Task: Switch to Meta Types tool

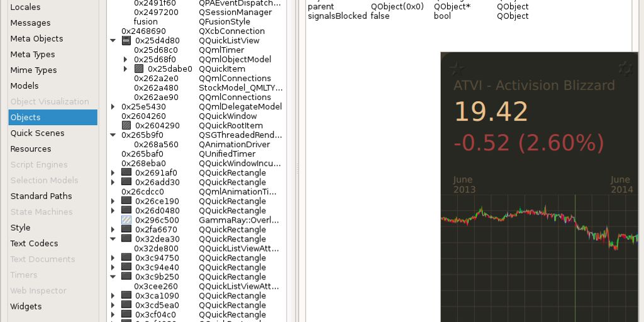Action: click(x=53, y=54)
